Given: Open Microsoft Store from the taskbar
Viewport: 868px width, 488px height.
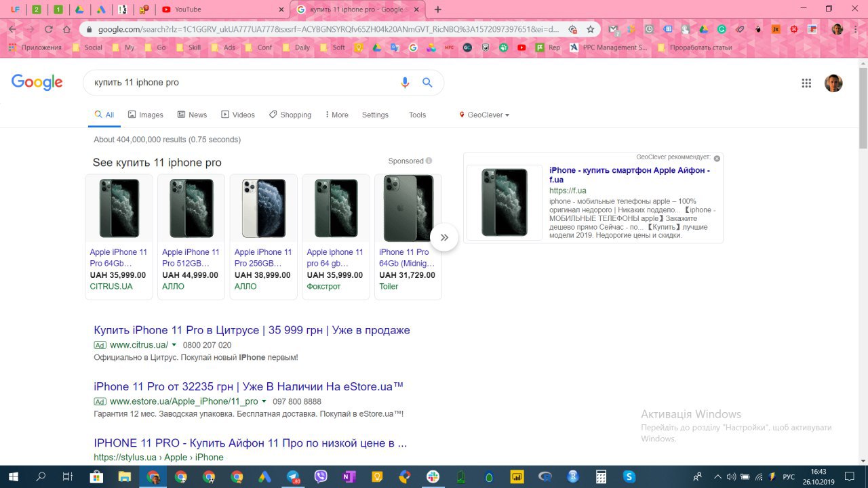Looking at the screenshot, I should pos(96,476).
